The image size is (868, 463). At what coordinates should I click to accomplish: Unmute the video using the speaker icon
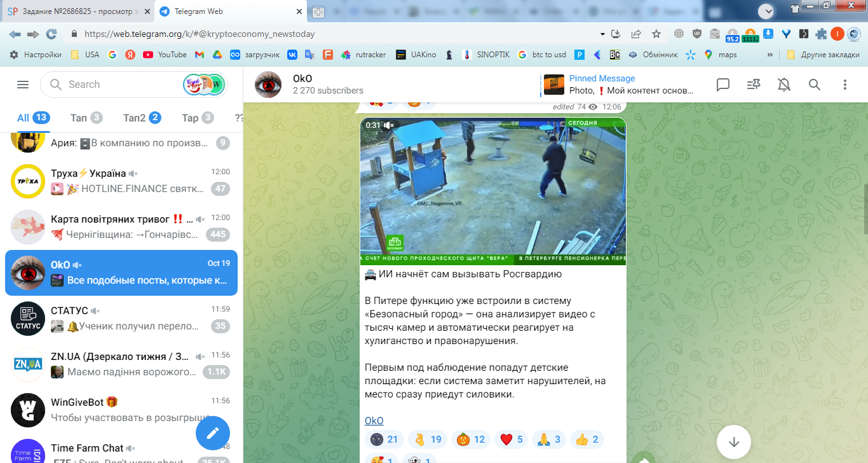click(390, 126)
